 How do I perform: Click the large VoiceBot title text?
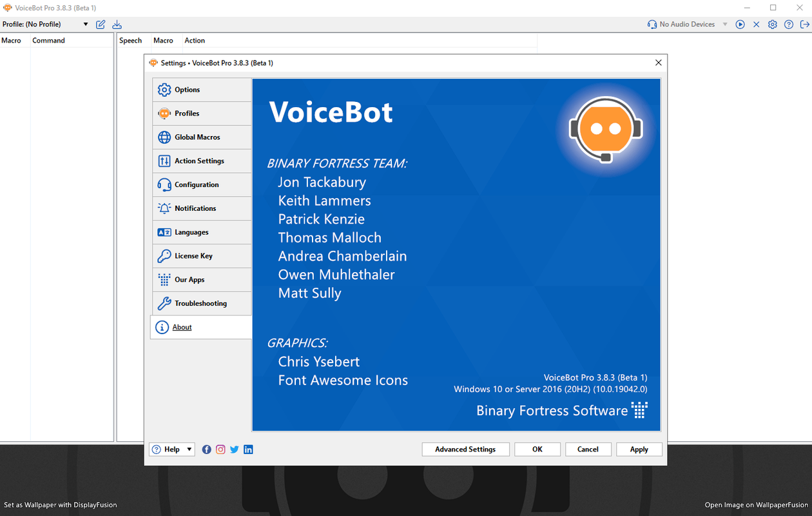[x=331, y=112]
